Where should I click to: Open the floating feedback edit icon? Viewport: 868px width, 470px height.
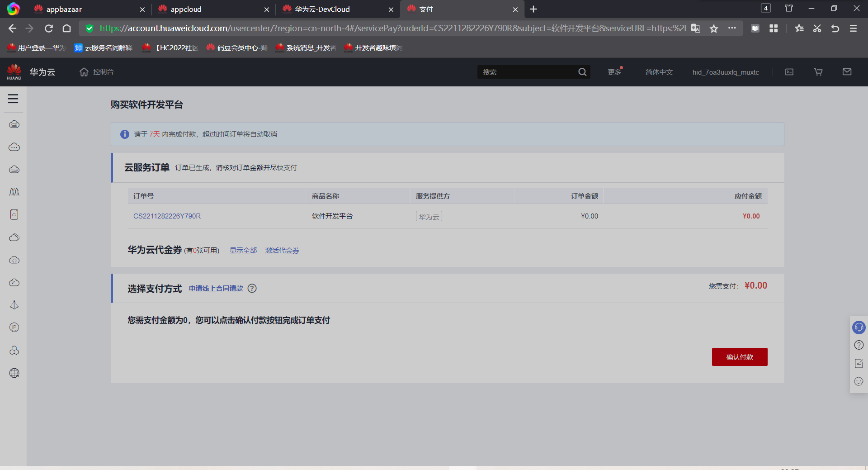tap(859, 363)
